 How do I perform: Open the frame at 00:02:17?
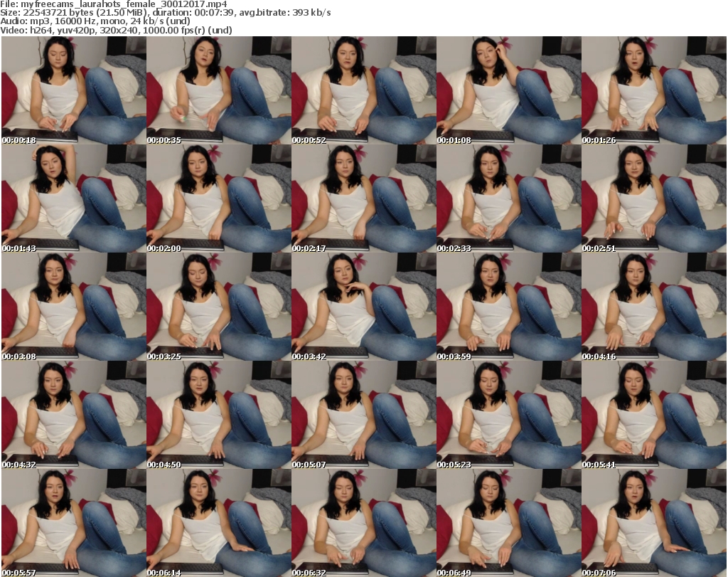click(x=363, y=198)
